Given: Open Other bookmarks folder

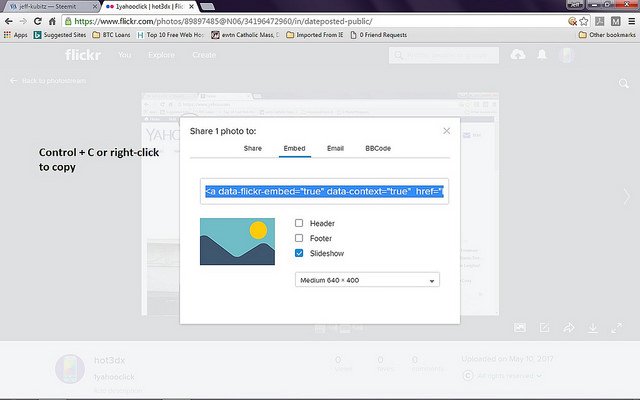Looking at the screenshot, I should click(607, 35).
